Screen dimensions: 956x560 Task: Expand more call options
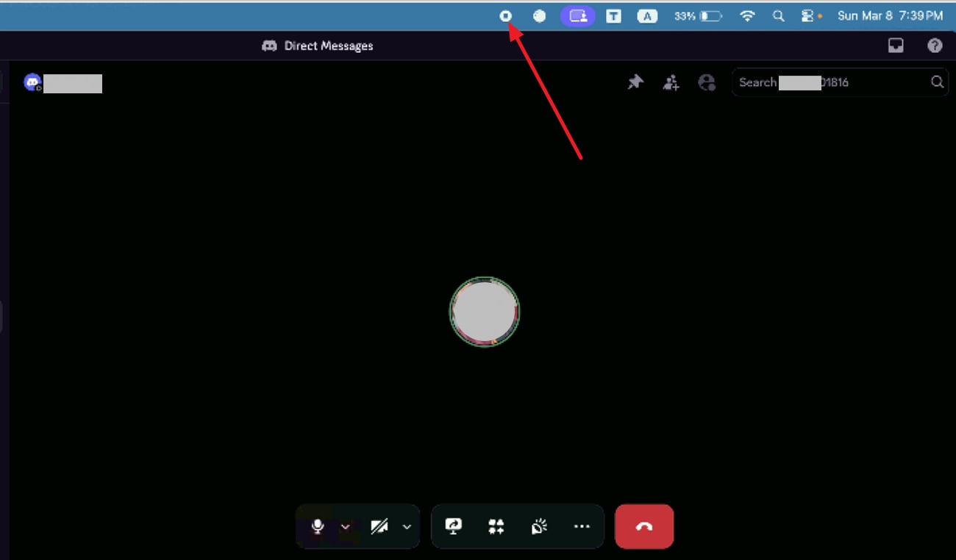582,526
